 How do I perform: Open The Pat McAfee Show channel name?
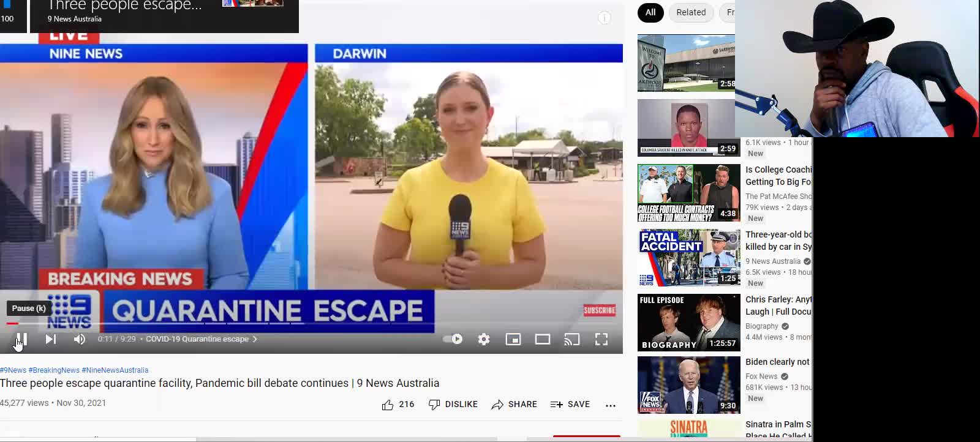coord(778,197)
